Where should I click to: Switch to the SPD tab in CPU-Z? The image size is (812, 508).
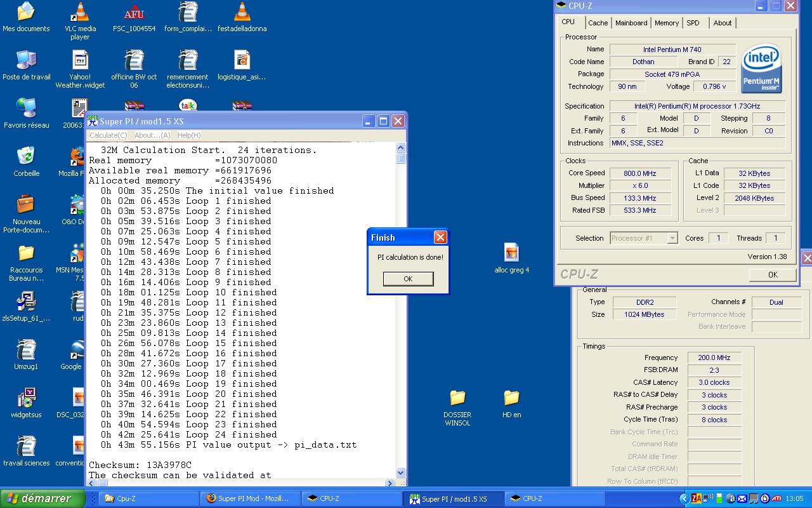pos(693,23)
